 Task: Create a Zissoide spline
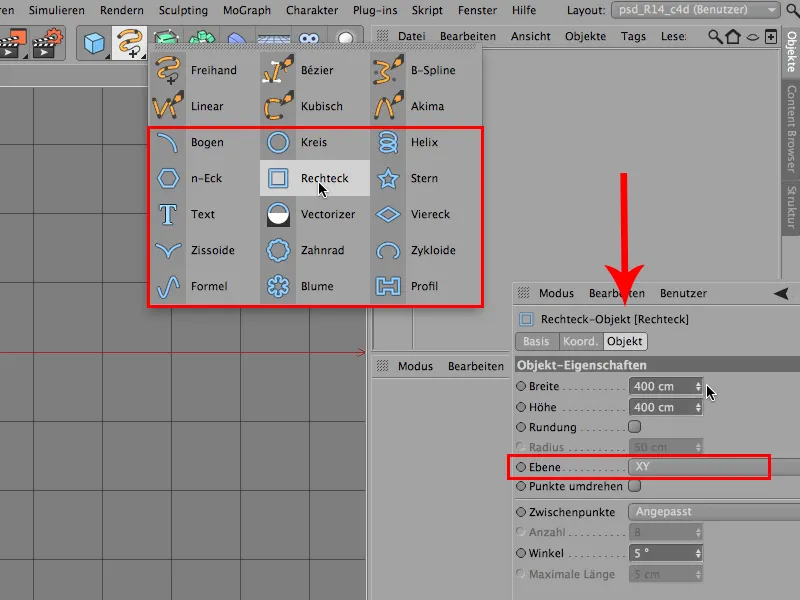(x=204, y=250)
